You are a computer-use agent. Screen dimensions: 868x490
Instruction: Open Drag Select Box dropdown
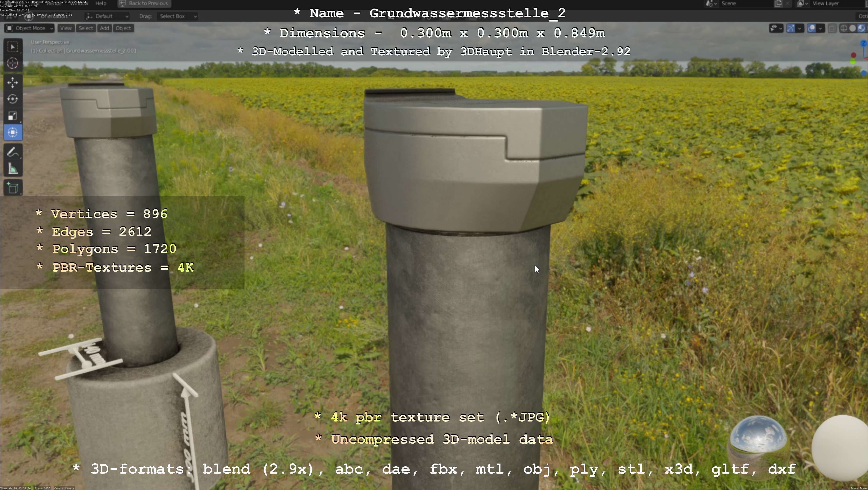177,16
